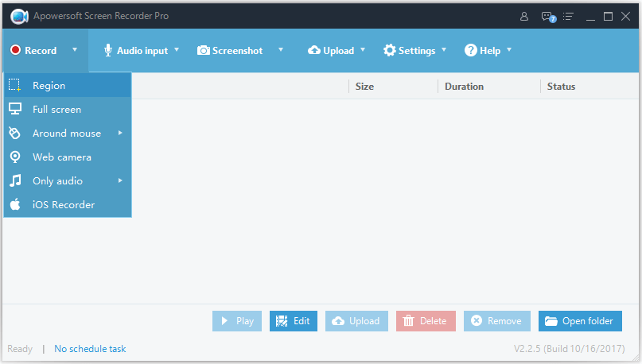Select Around mouse in the menu
The width and height of the screenshot is (642, 364).
tap(68, 133)
